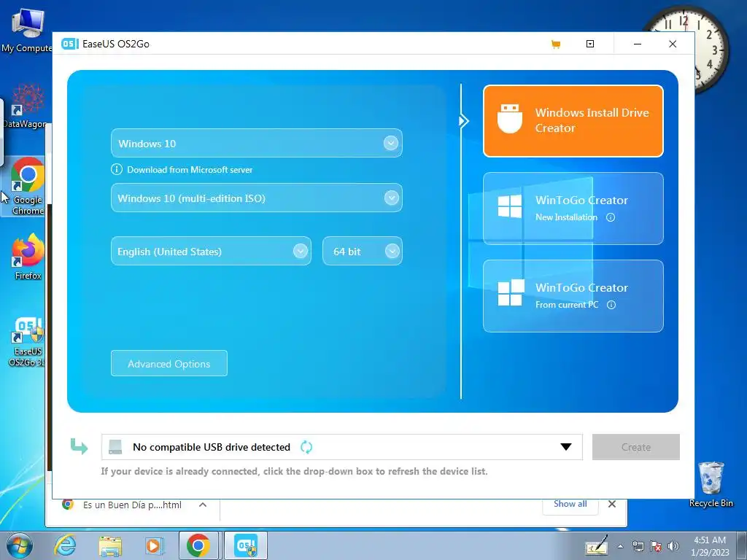
Task: Click the disk drive icon in device box
Action: (x=115, y=447)
